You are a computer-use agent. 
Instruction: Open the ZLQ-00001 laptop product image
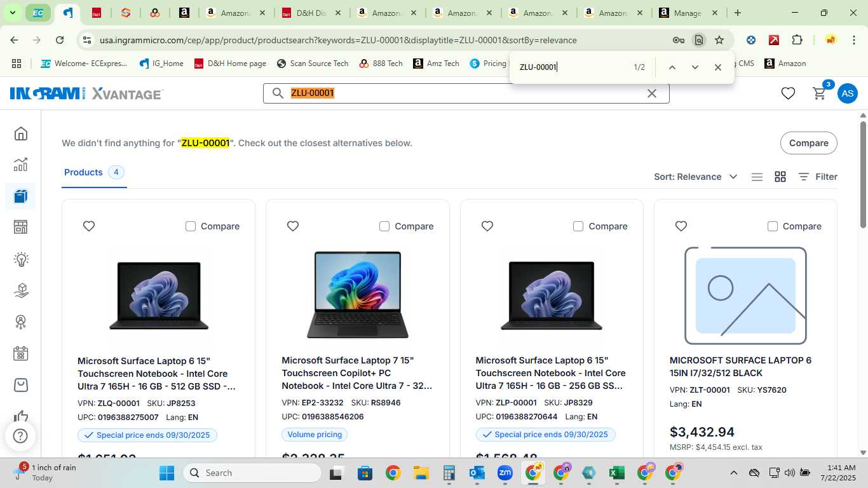tap(159, 295)
